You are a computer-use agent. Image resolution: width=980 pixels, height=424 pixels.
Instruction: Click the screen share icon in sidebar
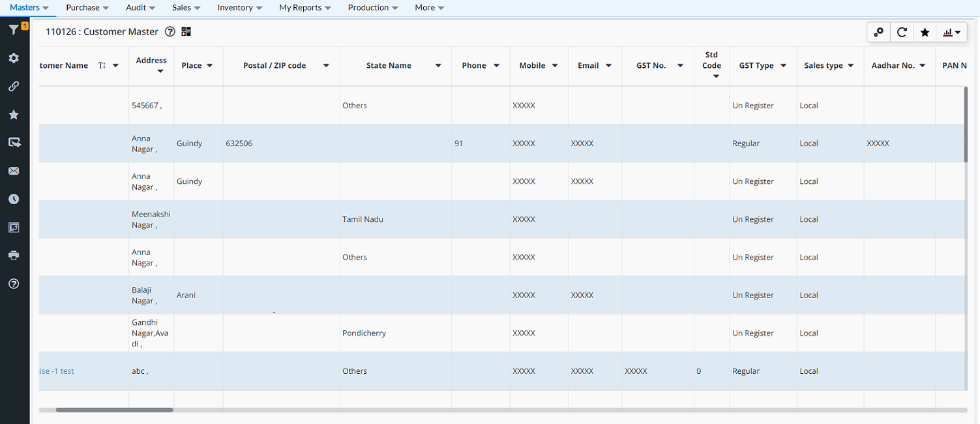coord(14,143)
